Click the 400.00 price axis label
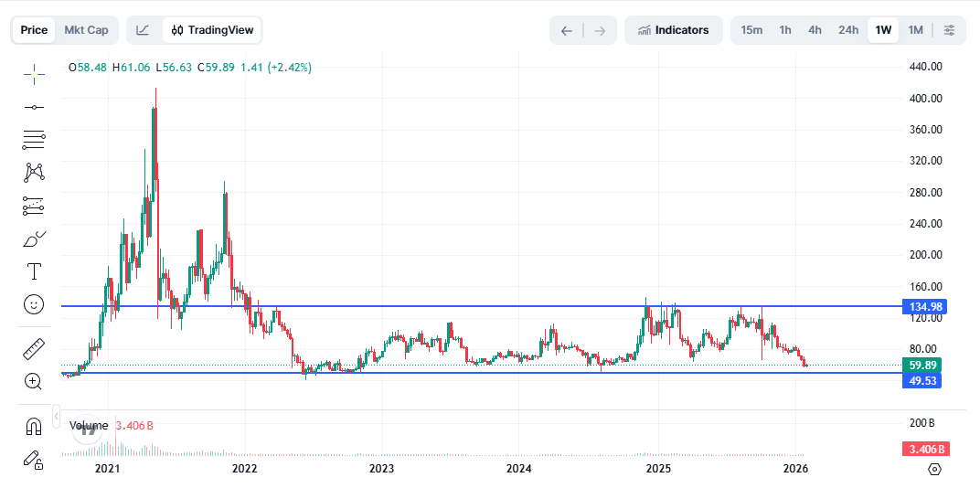This screenshot has width=980, height=488. (x=926, y=99)
